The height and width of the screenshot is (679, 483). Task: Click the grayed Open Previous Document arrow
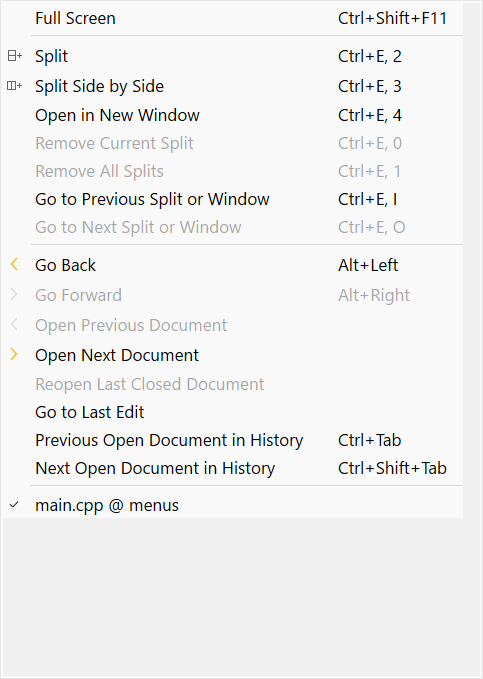(x=14, y=324)
